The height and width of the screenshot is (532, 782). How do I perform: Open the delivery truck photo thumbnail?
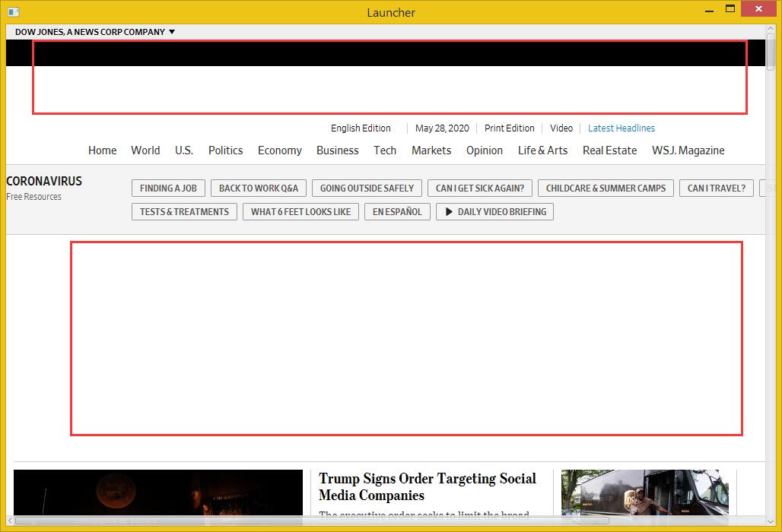[x=644, y=492]
